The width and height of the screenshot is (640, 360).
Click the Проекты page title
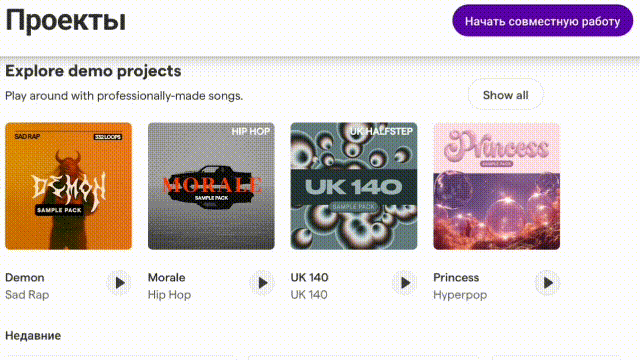click(x=65, y=20)
